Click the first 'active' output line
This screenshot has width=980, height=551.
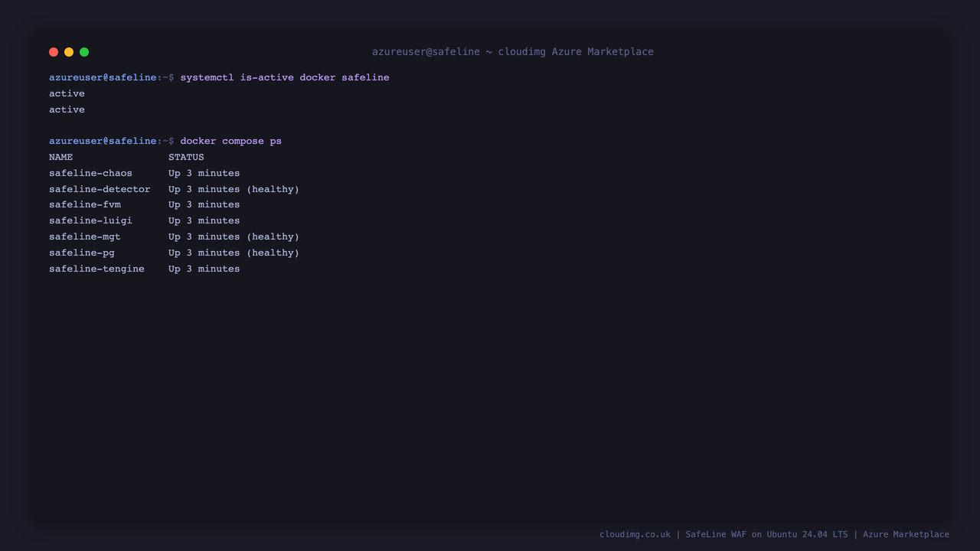[67, 93]
